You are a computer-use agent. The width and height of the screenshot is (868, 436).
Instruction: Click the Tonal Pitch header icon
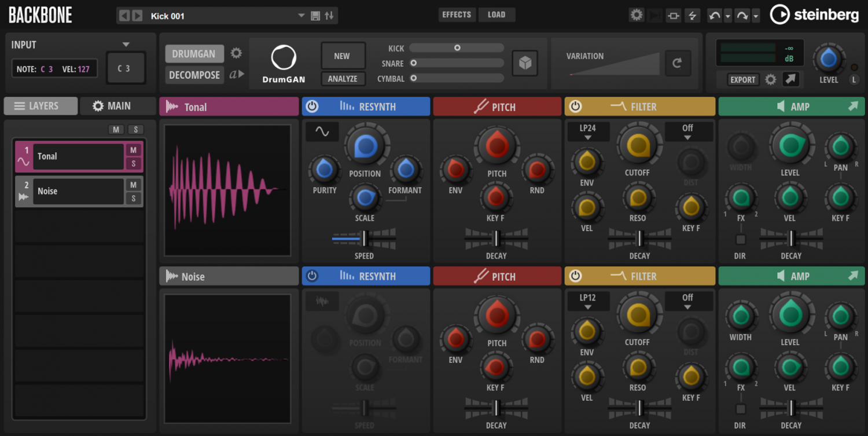tap(481, 107)
